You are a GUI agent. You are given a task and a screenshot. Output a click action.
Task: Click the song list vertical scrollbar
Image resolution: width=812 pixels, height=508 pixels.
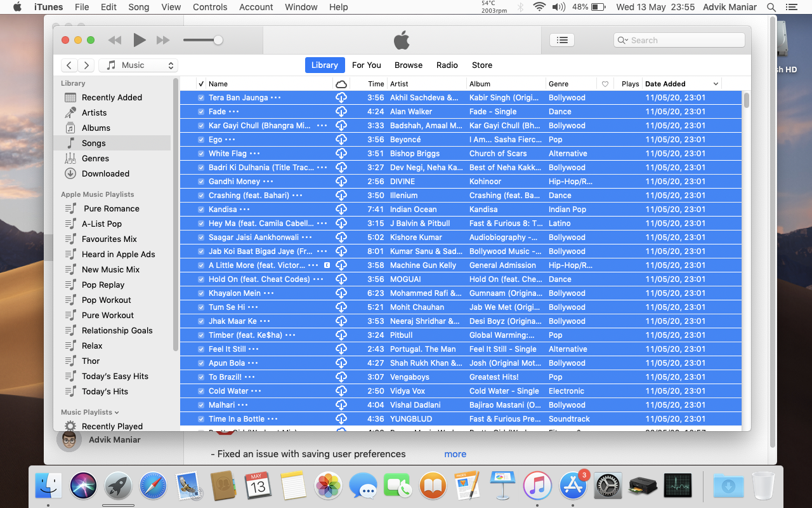[x=747, y=100]
